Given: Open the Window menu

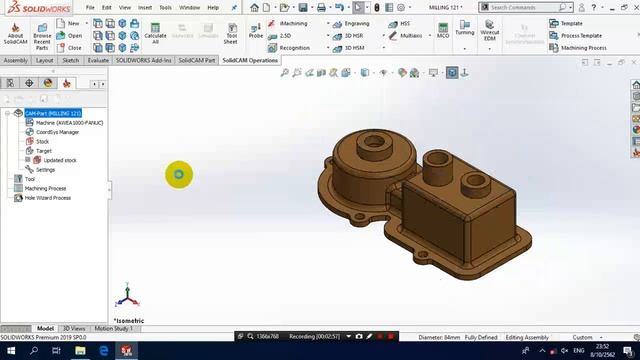Looking at the screenshot, I should pos(189,7).
